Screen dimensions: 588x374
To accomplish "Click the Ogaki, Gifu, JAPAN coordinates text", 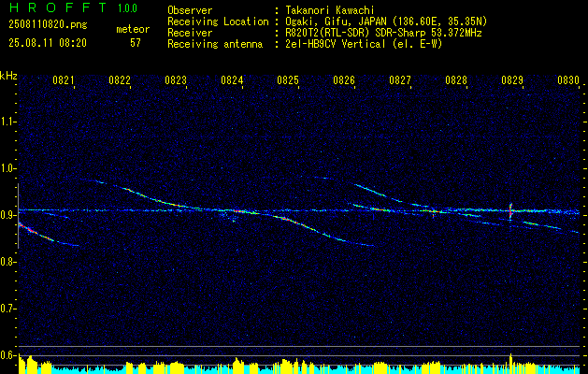I will pyautogui.click(x=385, y=22).
